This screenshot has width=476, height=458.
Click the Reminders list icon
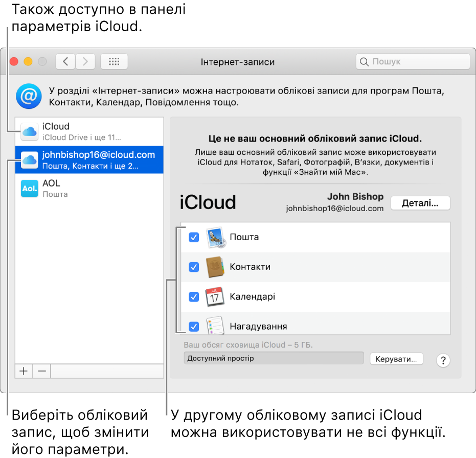pyautogui.click(x=215, y=326)
